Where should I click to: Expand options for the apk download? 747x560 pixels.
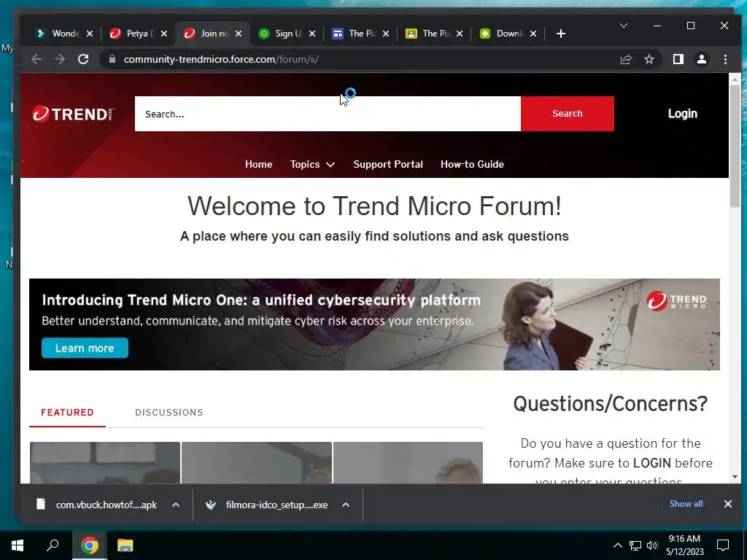pos(176,505)
